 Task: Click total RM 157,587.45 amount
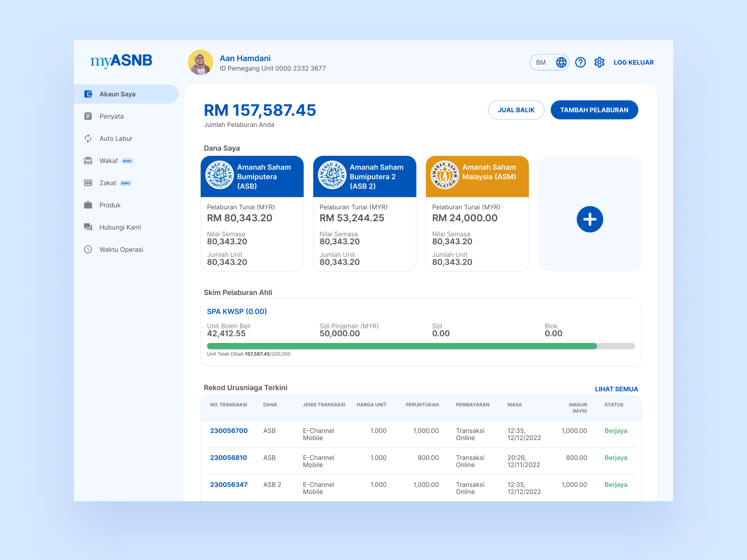(x=260, y=110)
